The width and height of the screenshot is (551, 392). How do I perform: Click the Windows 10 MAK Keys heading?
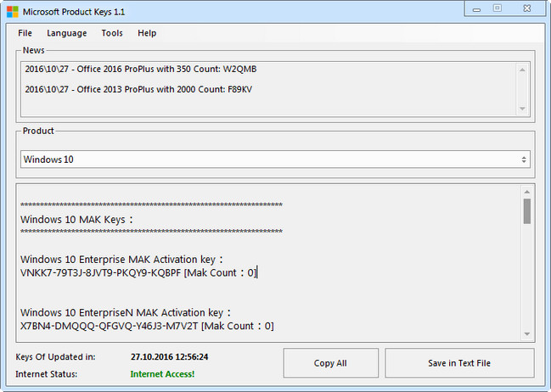pos(76,220)
